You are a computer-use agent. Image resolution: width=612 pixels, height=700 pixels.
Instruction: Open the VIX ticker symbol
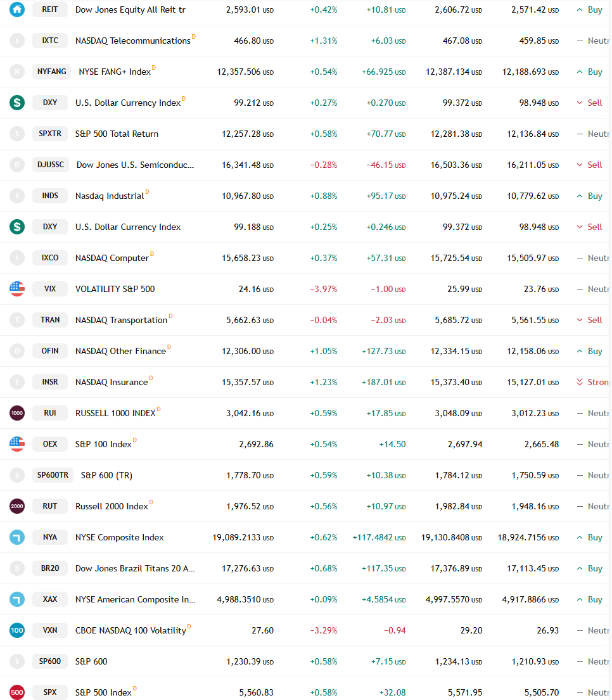(50, 289)
